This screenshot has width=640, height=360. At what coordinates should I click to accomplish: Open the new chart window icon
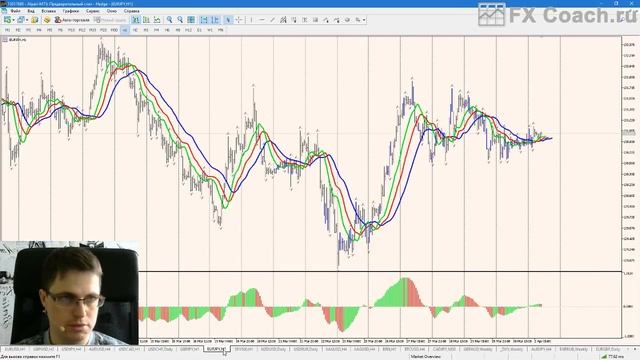7,20
